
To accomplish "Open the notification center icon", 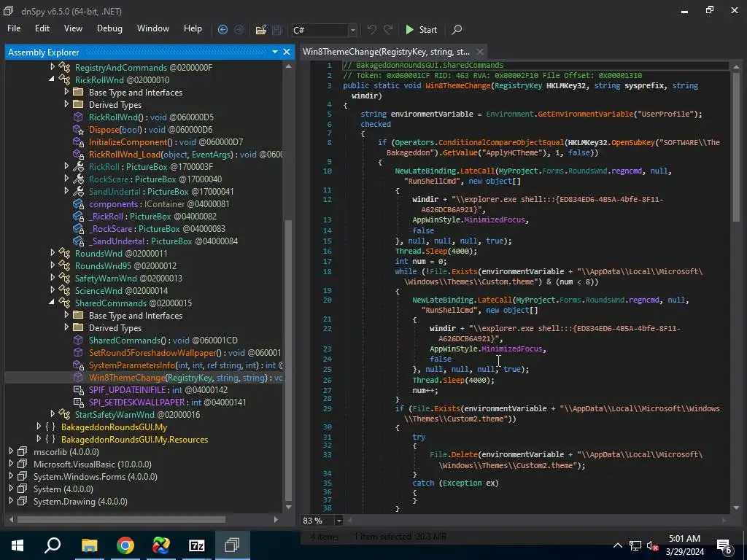I will coord(724,546).
